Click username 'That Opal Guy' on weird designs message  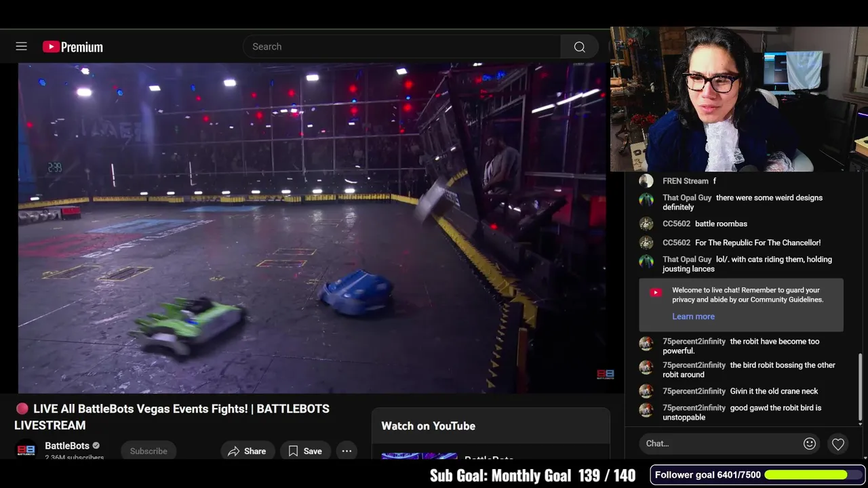coord(687,198)
